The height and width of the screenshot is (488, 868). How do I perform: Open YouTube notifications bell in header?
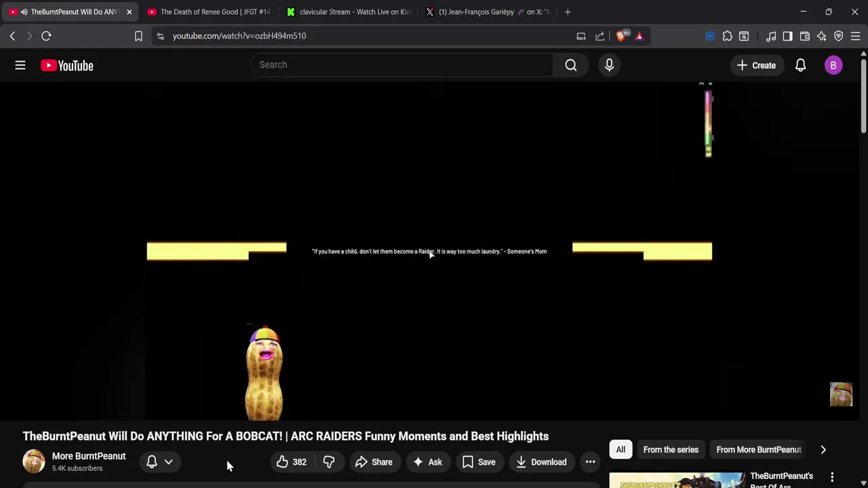800,65
